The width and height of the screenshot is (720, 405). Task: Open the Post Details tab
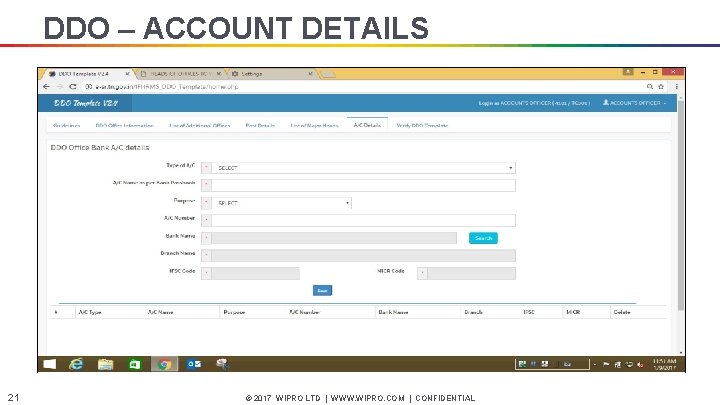pos(260,125)
